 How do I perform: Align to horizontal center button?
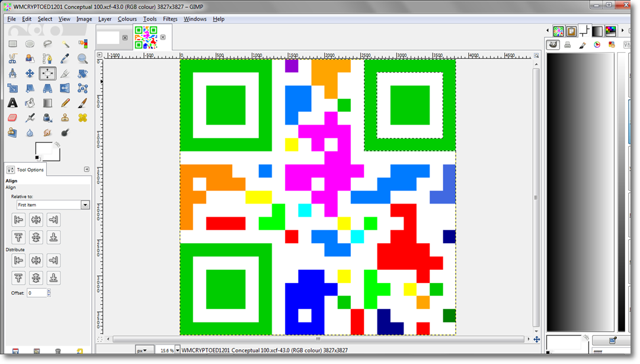36,220
